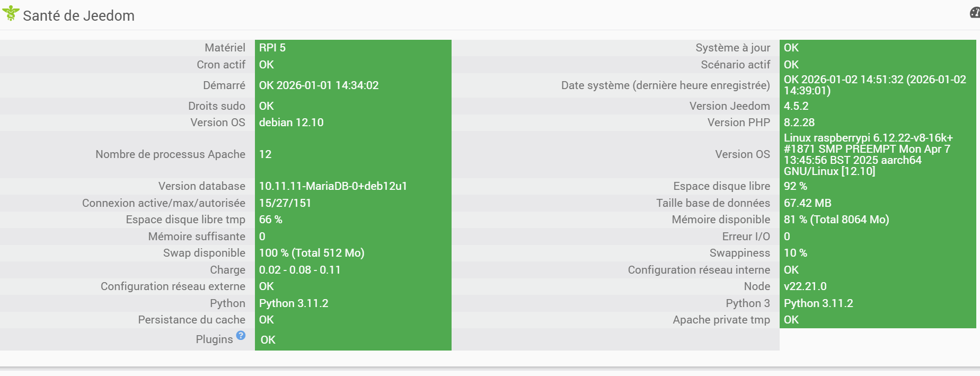Click the Swap disponible 100 % value

click(311, 253)
